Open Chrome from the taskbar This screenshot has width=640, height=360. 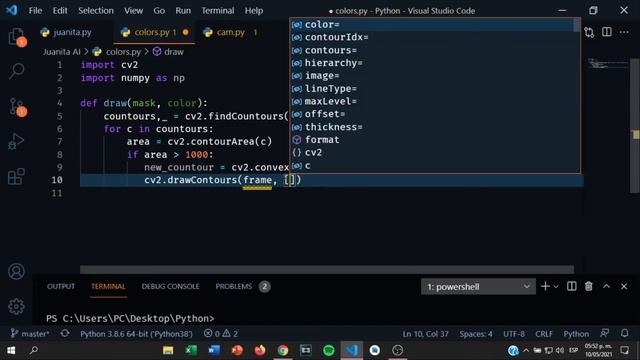coord(282,350)
